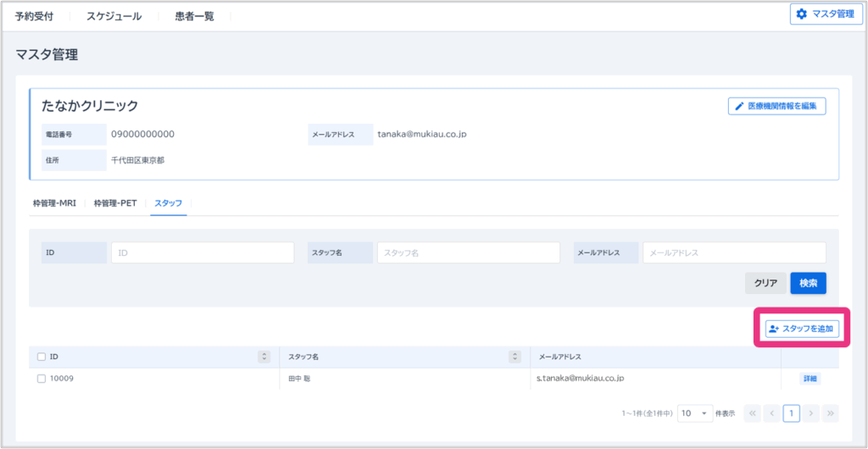This screenshot has width=868, height=449.
Task: Open the 10 件表示 page size dropdown
Action: [694, 413]
